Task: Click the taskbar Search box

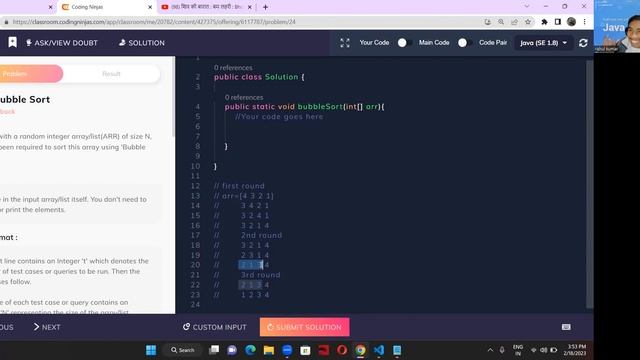Action: pos(183,350)
